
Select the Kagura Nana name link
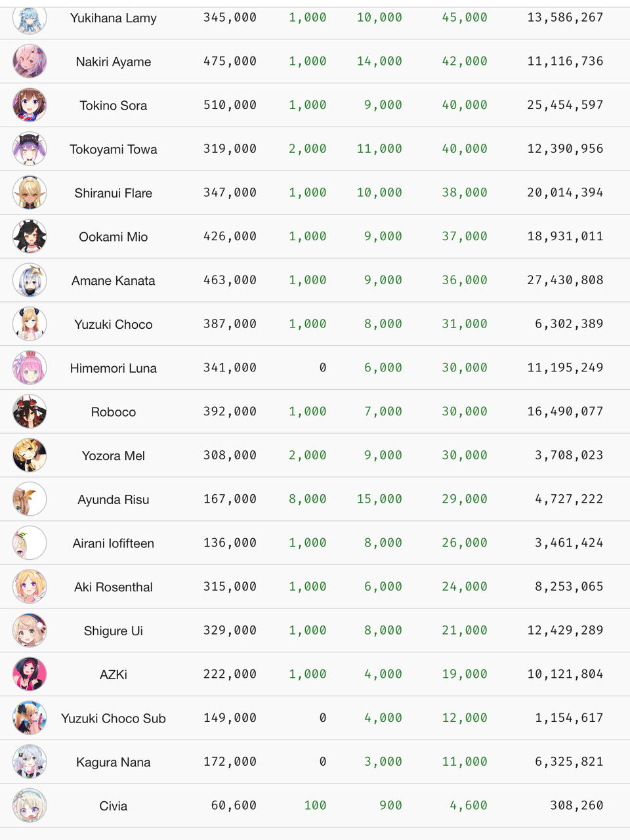tap(114, 762)
